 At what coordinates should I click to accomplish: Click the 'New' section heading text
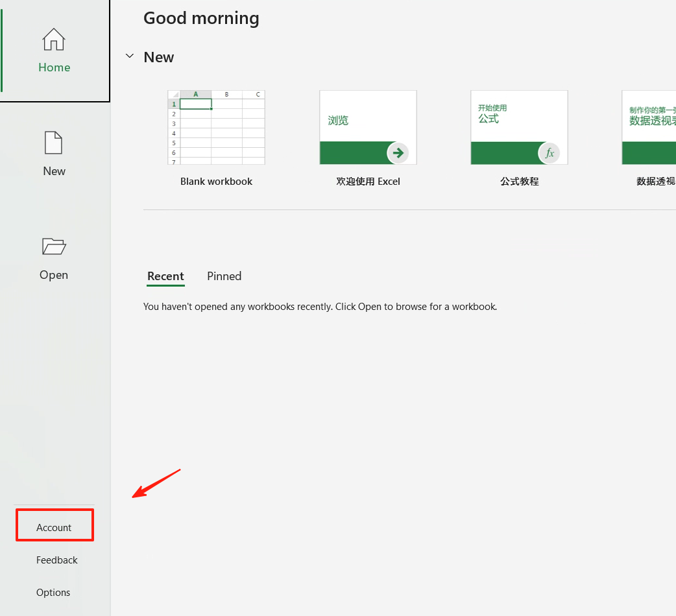coord(159,57)
